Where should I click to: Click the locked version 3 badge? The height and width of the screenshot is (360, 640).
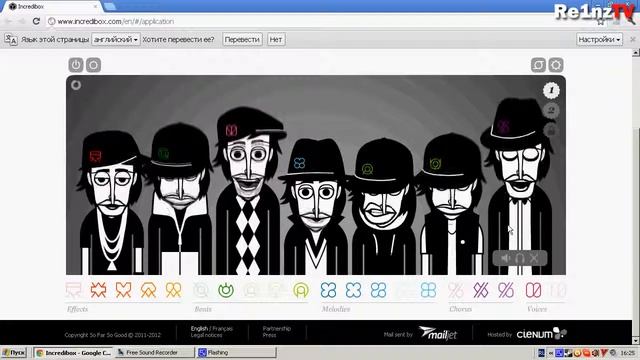(x=551, y=130)
